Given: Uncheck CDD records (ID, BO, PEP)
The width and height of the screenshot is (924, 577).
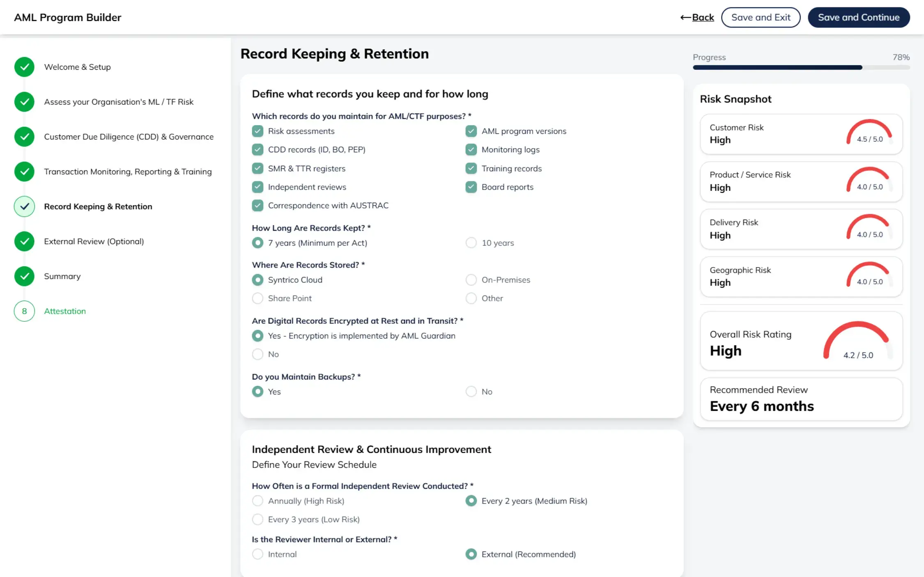Looking at the screenshot, I should point(257,149).
